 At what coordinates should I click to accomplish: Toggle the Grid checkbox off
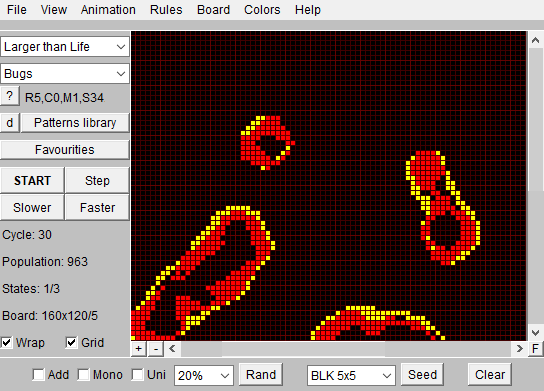coord(71,343)
